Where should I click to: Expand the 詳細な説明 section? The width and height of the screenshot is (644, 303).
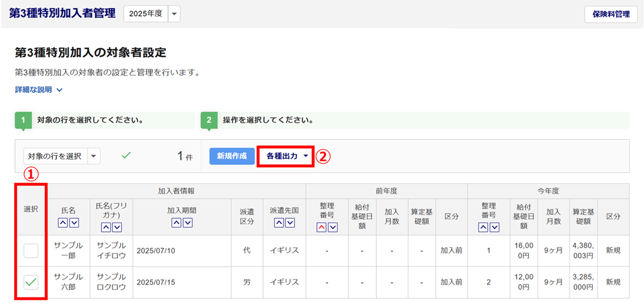[39, 90]
